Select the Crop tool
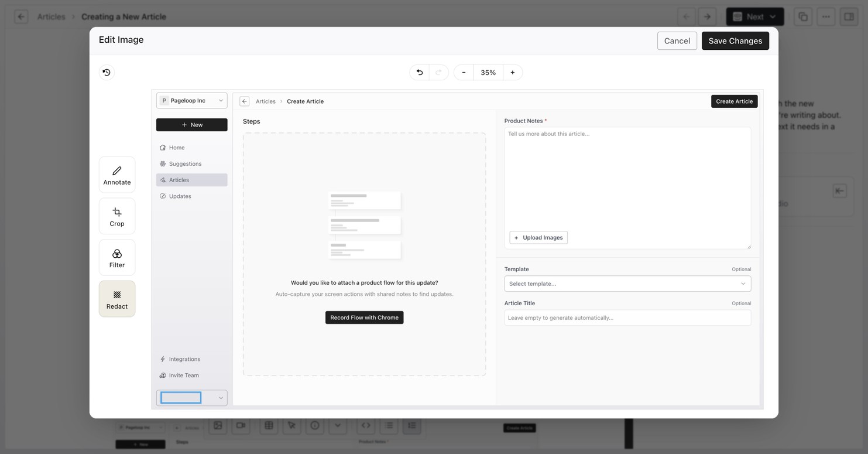The height and width of the screenshot is (454, 868). pos(117,216)
